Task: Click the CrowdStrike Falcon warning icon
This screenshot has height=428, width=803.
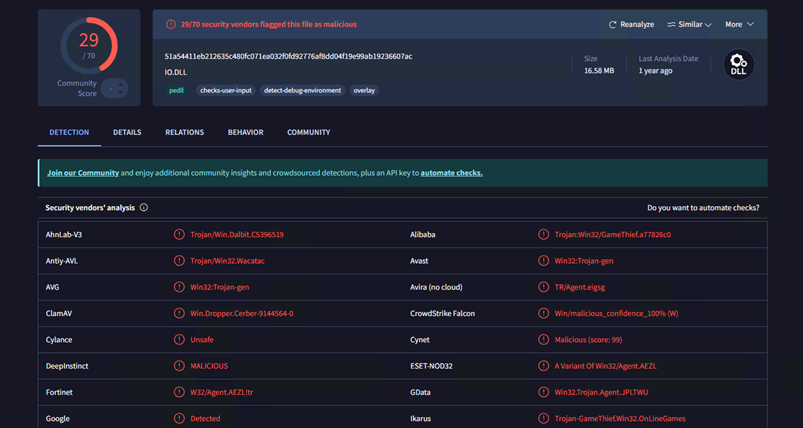Action: [x=543, y=313]
